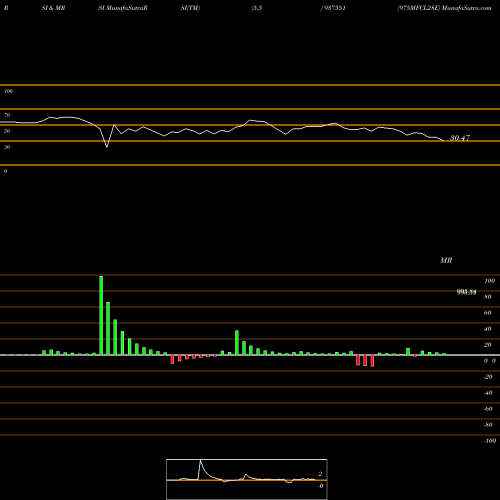The image size is (500, 500).
Task: Click the -60 label on MR axis
Action: point(488,409)
